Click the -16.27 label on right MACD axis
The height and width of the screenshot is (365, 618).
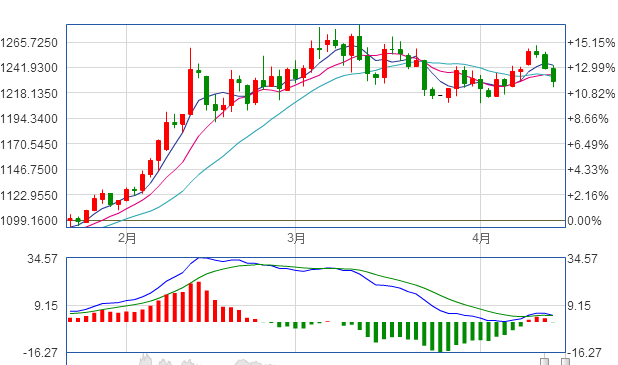[x=585, y=353]
